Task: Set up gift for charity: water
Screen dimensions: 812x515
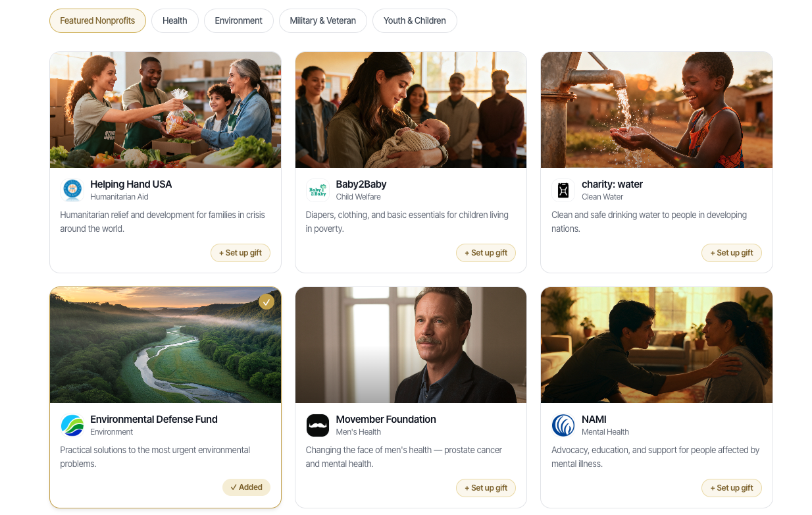Action: (x=731, y=253)
